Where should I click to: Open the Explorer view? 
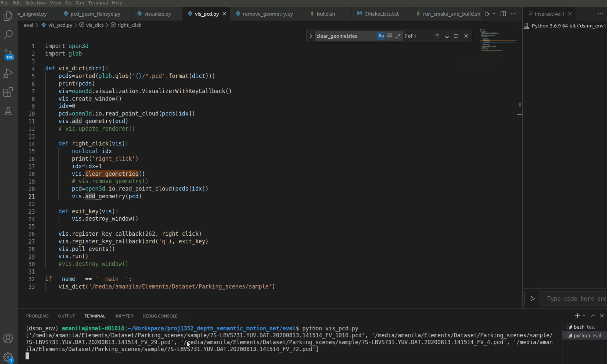8,17
